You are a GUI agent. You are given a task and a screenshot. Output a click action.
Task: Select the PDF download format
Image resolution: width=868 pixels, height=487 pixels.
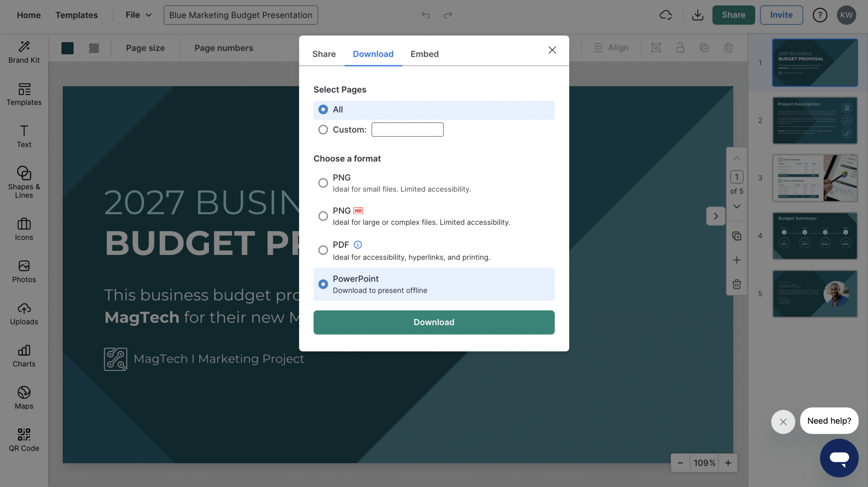(x=323, y=250)
